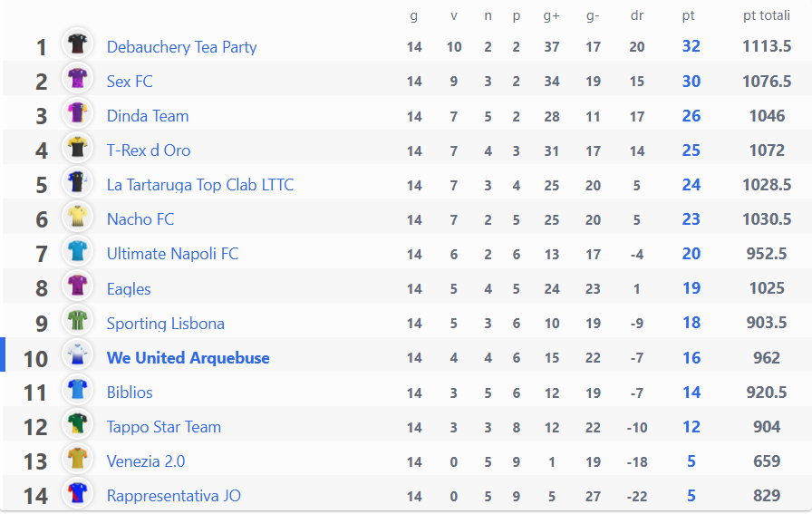Open Biblios team link
Screen dimensions: 812x514
130,393
